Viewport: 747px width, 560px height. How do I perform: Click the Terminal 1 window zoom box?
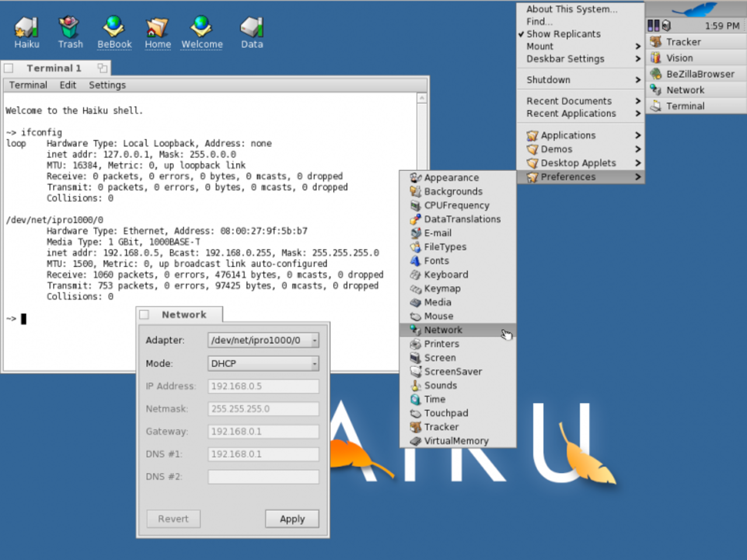[102, 68]
